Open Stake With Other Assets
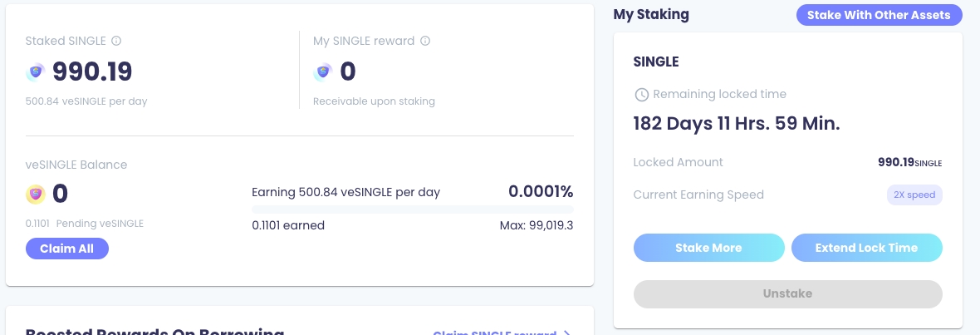Image resolution: width=980 pixels, height=335 pixels. click(x=879, y=15)
